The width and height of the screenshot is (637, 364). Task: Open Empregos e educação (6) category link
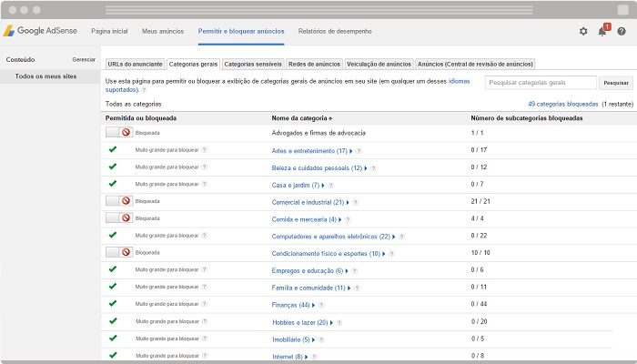[308, 271]
